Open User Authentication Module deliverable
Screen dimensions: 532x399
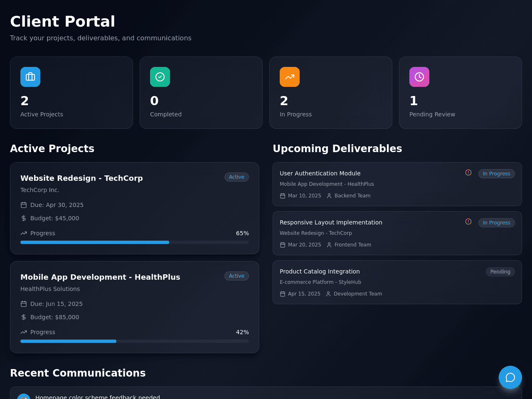pyautogui.click(x=320, y=173)
